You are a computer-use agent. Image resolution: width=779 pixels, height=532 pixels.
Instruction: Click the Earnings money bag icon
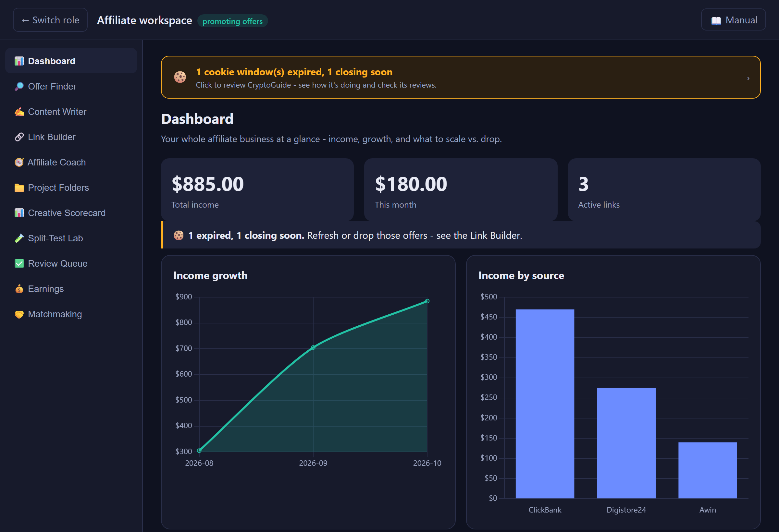point(19,289)
